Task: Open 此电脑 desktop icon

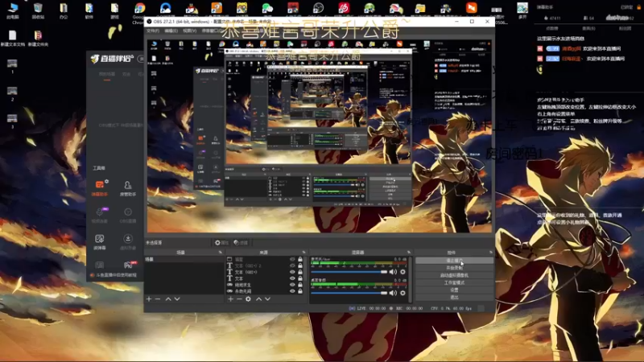Action: click(13, 11)
